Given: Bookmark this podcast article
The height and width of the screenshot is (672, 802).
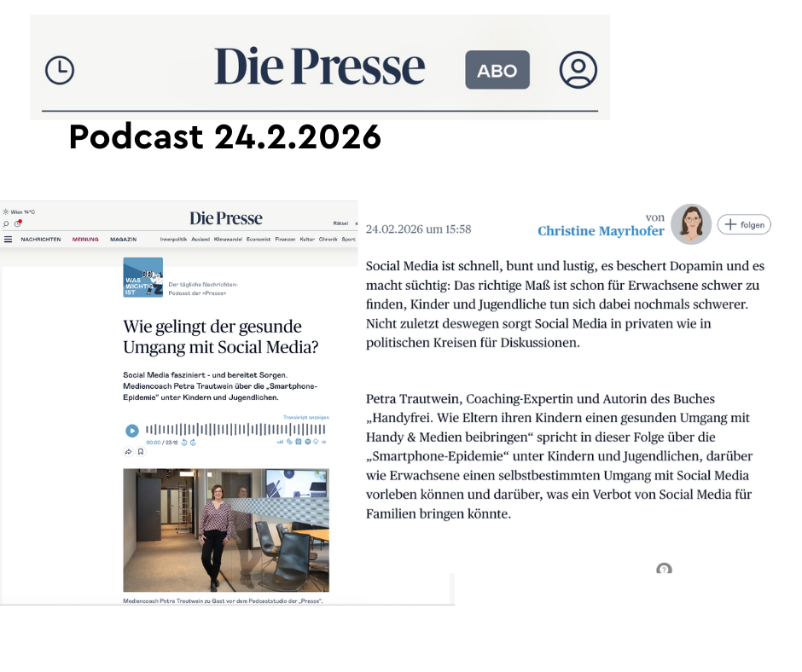Looking at the screenshot, I should click(141, 452).
